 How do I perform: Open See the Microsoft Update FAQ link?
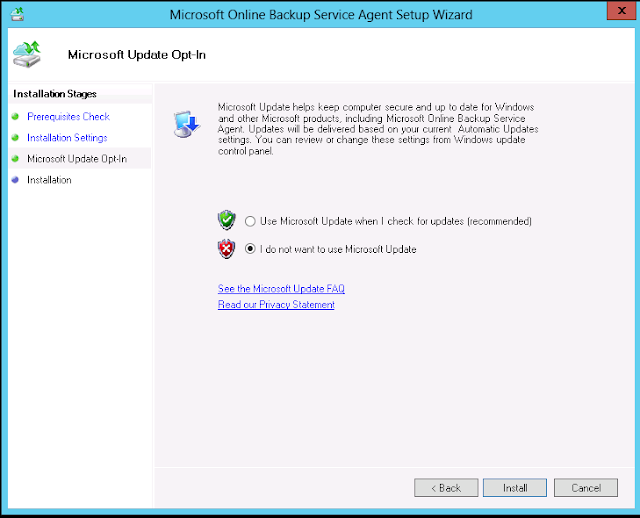pos(281,289)
